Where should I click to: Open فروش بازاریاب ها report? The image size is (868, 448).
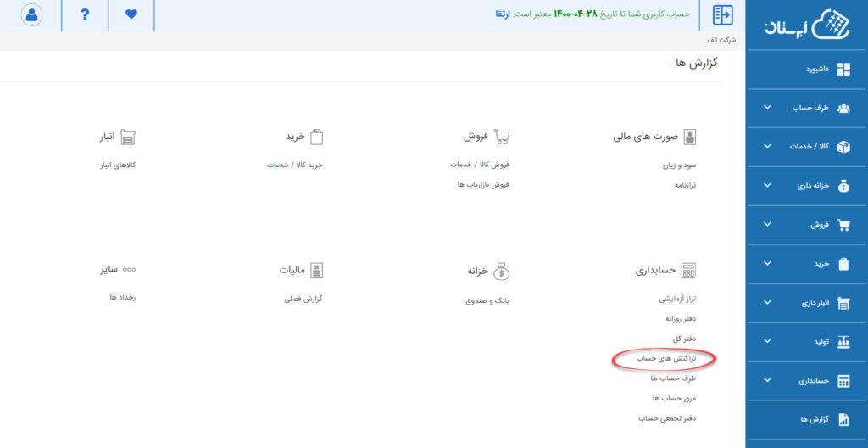[x=482, y=185]
